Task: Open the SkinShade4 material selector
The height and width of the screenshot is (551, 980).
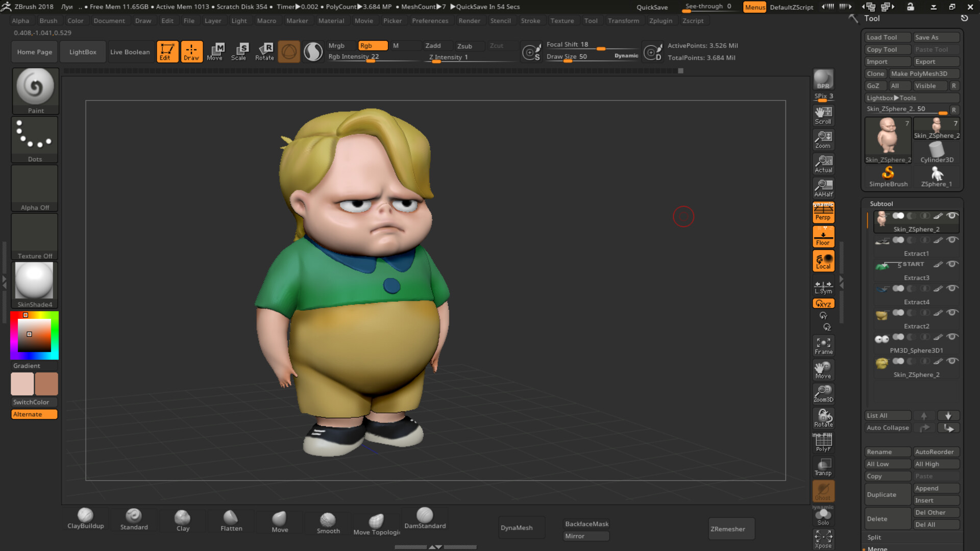Action: point(35,285)
